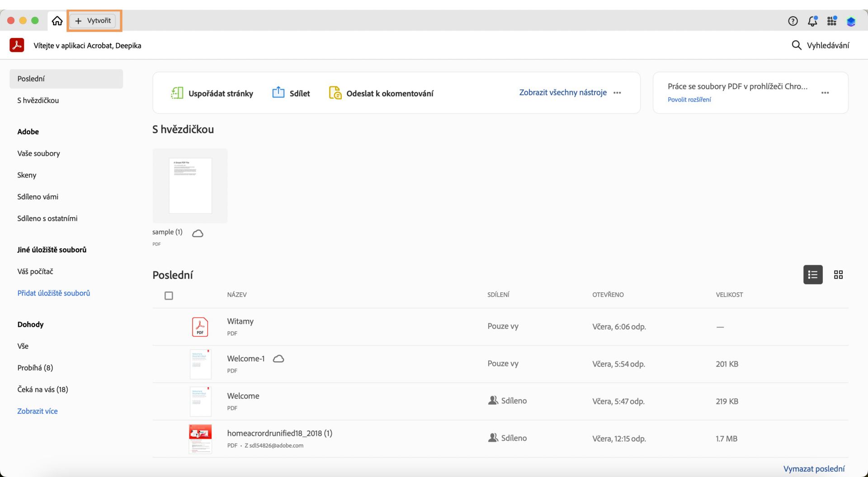This screenshot has height=477, width=868.
Task: Click Včera, 12:15 odp. opened time
Action: (619, 439)
